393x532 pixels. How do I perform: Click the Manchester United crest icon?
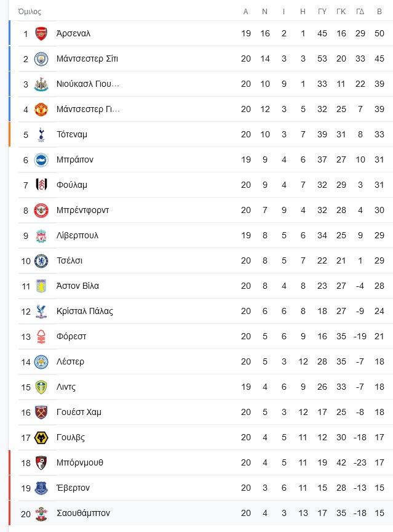coord(41,109)
